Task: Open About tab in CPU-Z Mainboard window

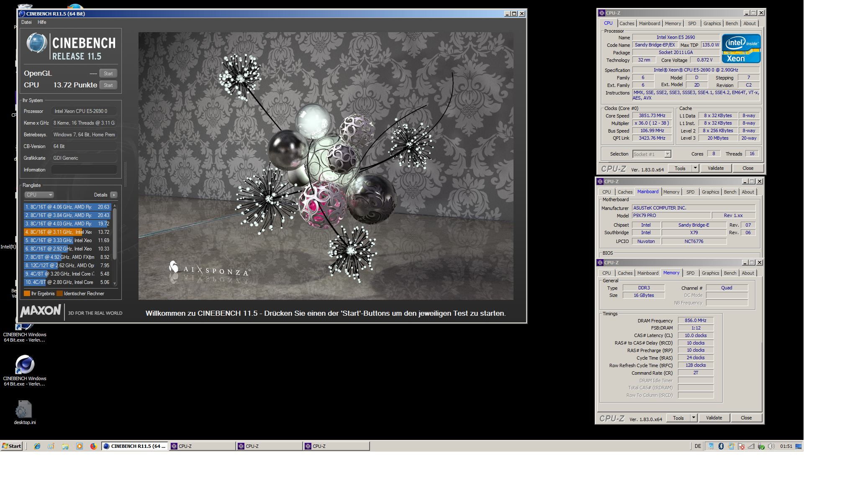Action: coord(748,192)
